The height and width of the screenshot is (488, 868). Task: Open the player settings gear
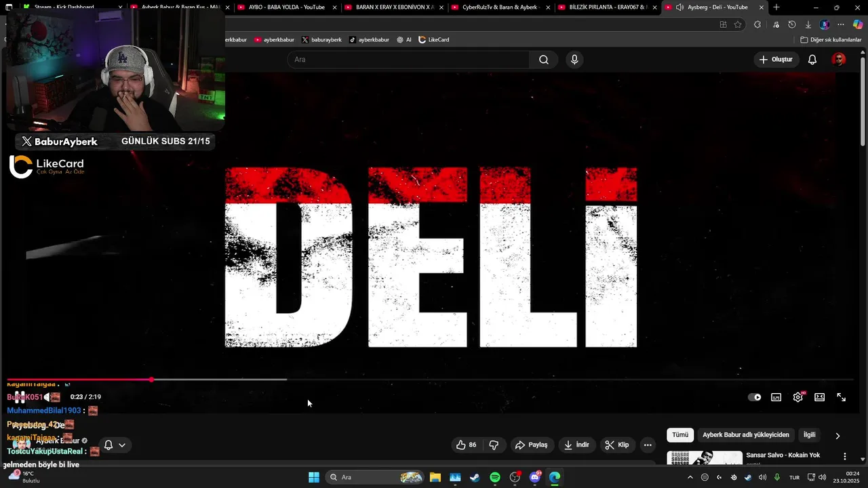tap(798, 397)
